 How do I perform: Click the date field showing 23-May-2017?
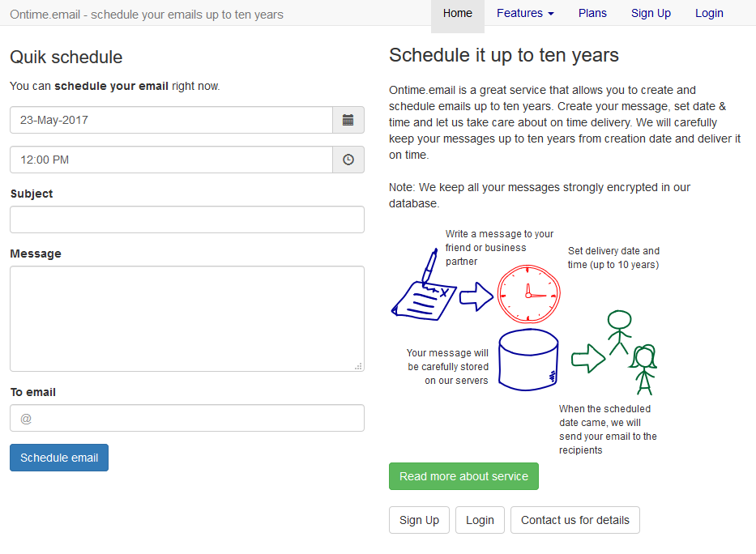click(171, 120)
